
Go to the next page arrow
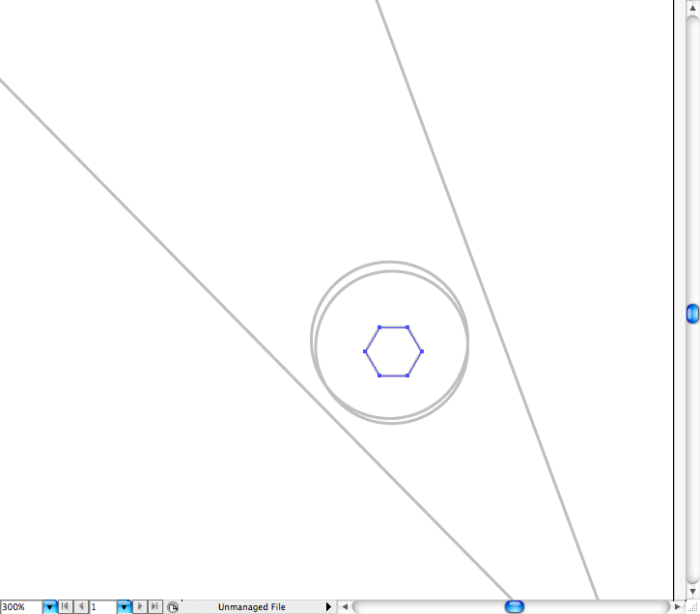pyautogui.click(x=140, y=607)
